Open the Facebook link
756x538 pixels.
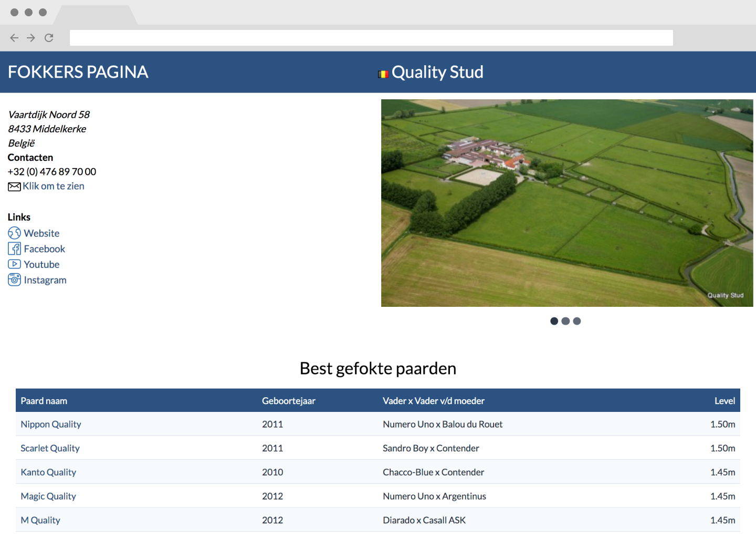[x=45, y=249]
